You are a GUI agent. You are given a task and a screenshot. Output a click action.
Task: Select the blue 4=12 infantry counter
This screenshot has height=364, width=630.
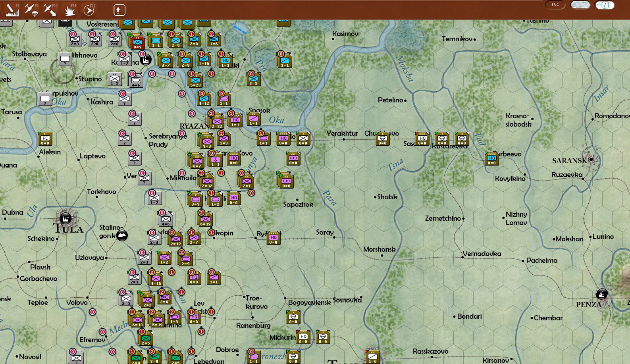(x=204, y=98)
